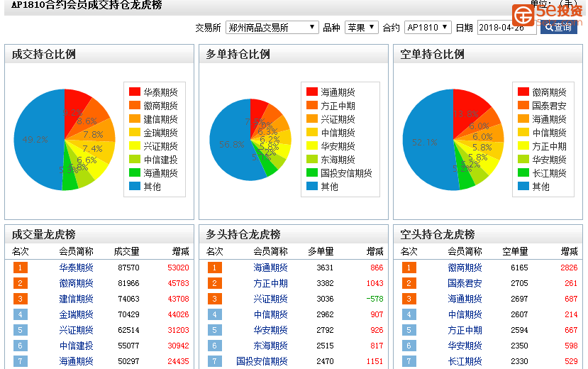Click 成交量 value 87570
Image resolution: width=588 pixels, height=369 pixels.
click(128, 268)
